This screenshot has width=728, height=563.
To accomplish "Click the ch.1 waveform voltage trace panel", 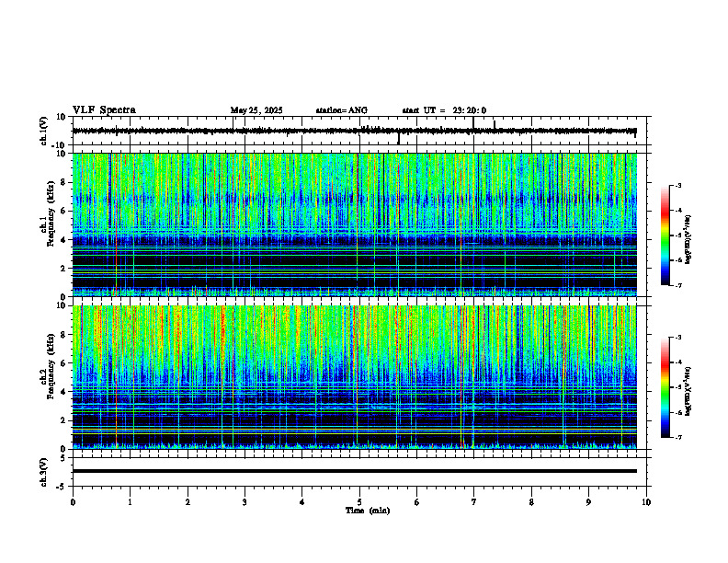I will [x=361, y=131].
